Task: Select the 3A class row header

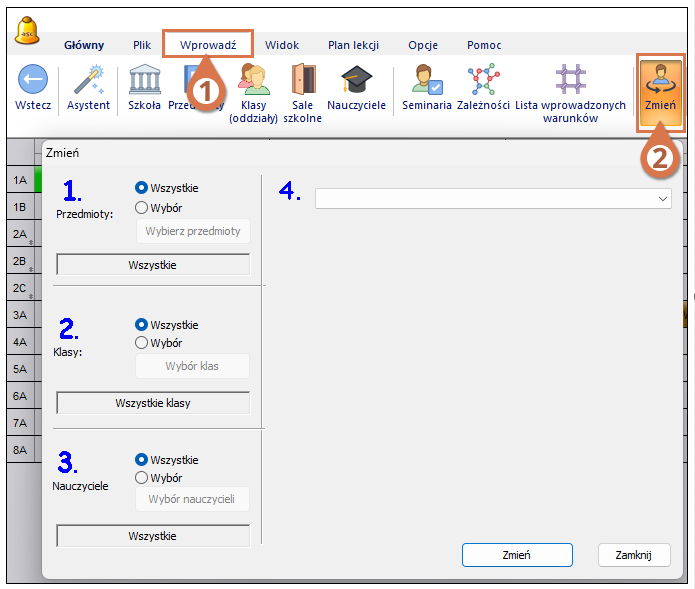Action: [19, 315]
